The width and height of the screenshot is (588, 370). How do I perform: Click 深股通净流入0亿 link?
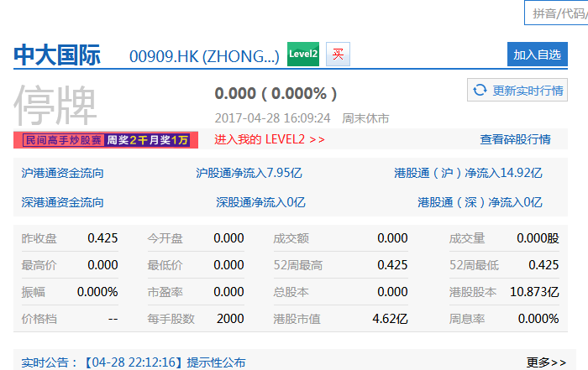[260, 202]
